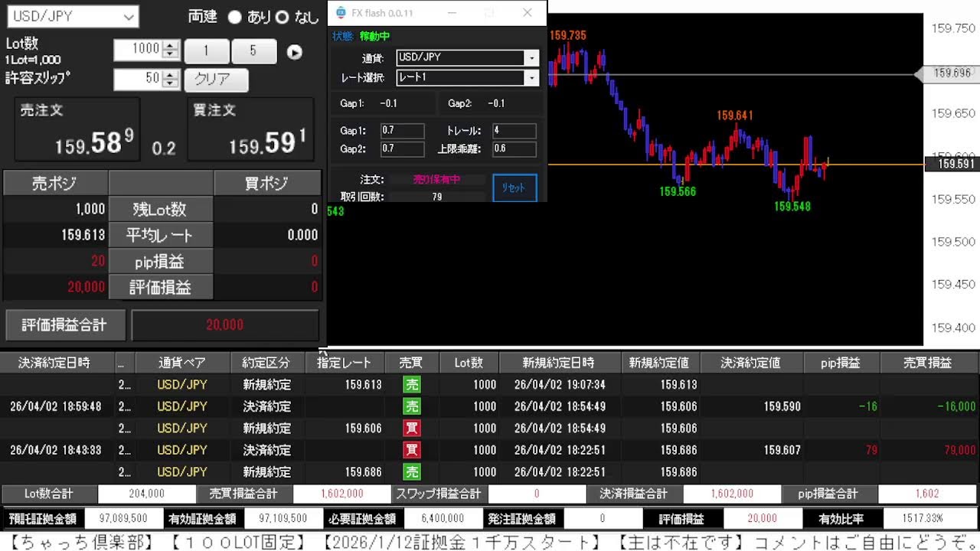Click the 売注文 sell order panel at 159.589
Screen dimensions: 980x551
77,129
